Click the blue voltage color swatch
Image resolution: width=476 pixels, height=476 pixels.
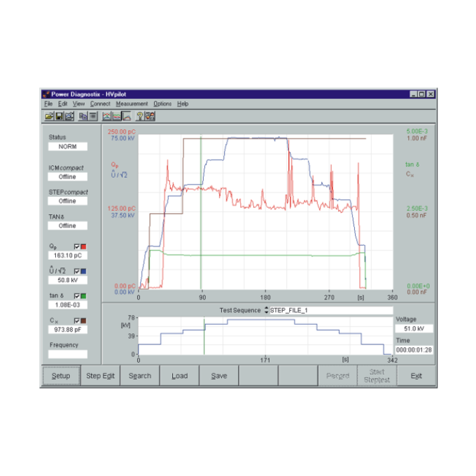(83, 272)
